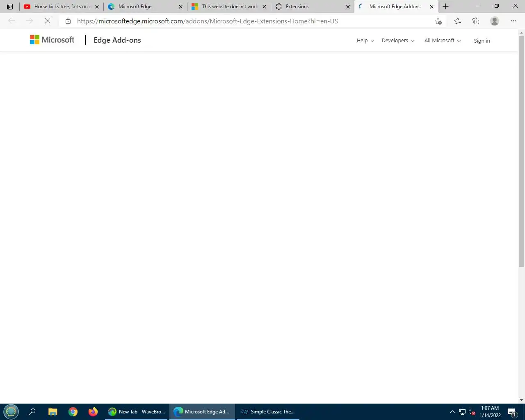Open volume tray icon
Viewport: 525px width, 420px height.
pos(472,412)
